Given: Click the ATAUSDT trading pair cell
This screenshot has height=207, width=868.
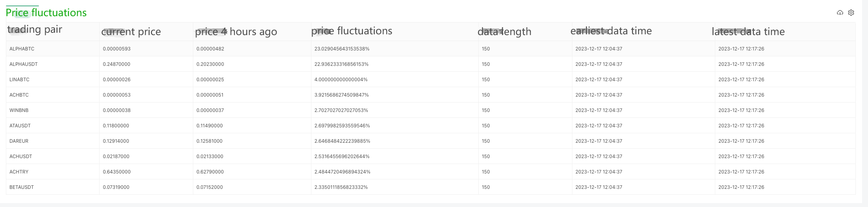Looking at the screenshot, I should [x=20, y=126].
